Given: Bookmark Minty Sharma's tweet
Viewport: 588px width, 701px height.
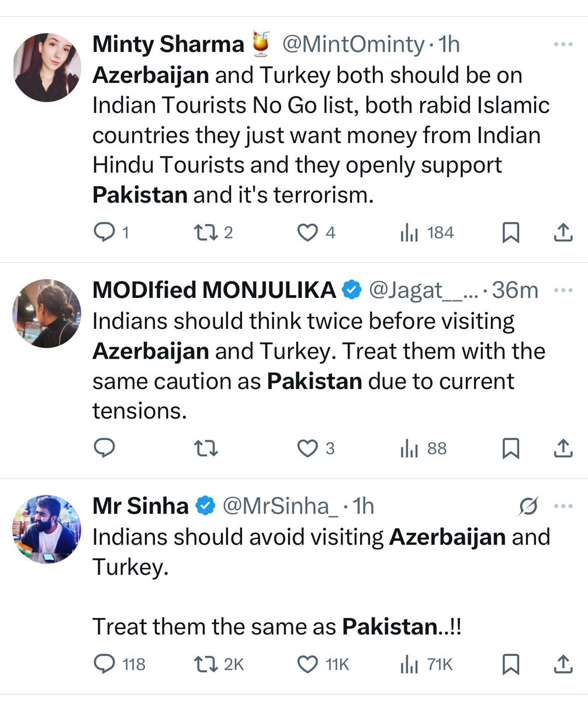Looking at the screenshot, I should coord(511,233).
